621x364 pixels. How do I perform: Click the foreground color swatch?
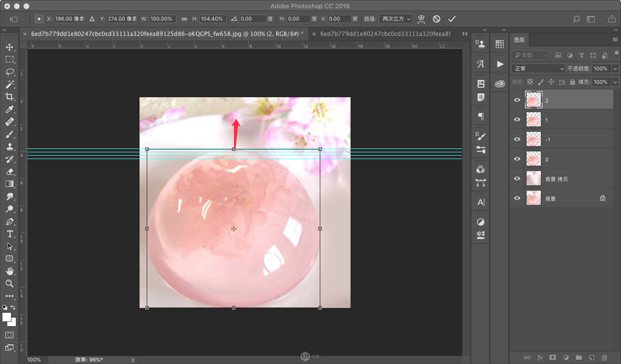(x=7, y=317)
